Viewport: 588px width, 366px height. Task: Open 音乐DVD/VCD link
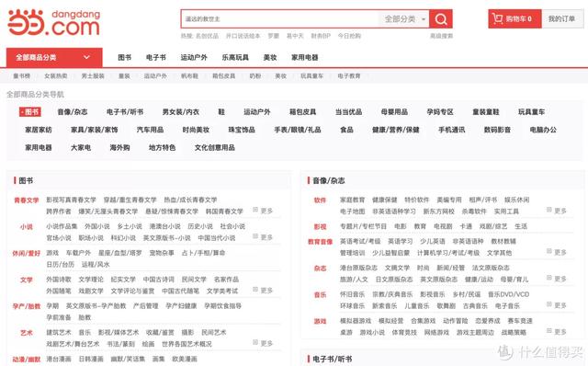click(508, 294)
